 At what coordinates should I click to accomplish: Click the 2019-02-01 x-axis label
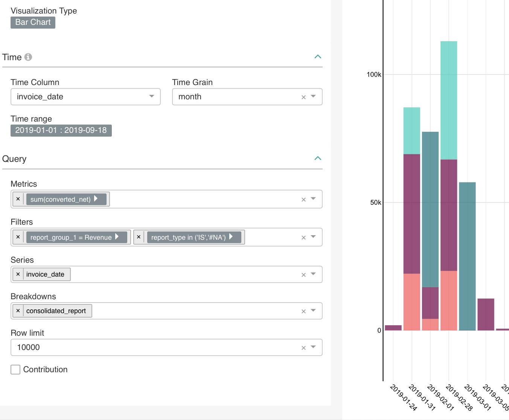click(440, 397)
